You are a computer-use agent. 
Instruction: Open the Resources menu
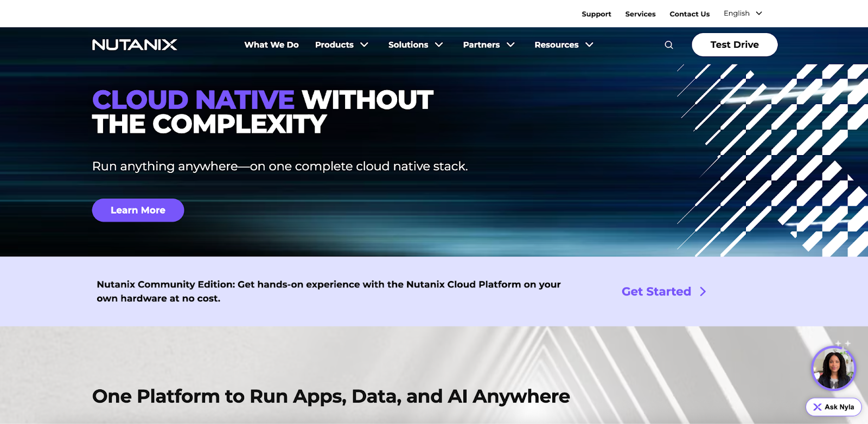click(x=557, y=45)
